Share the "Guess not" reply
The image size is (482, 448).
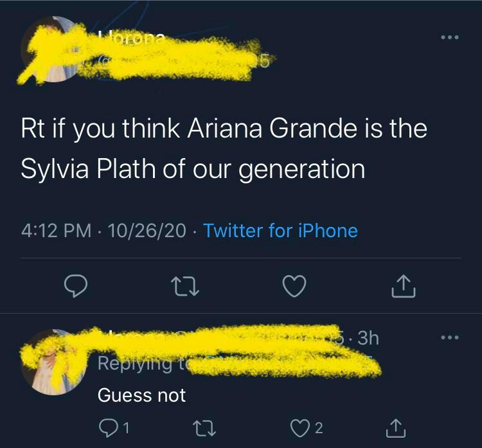coord(397,426)
